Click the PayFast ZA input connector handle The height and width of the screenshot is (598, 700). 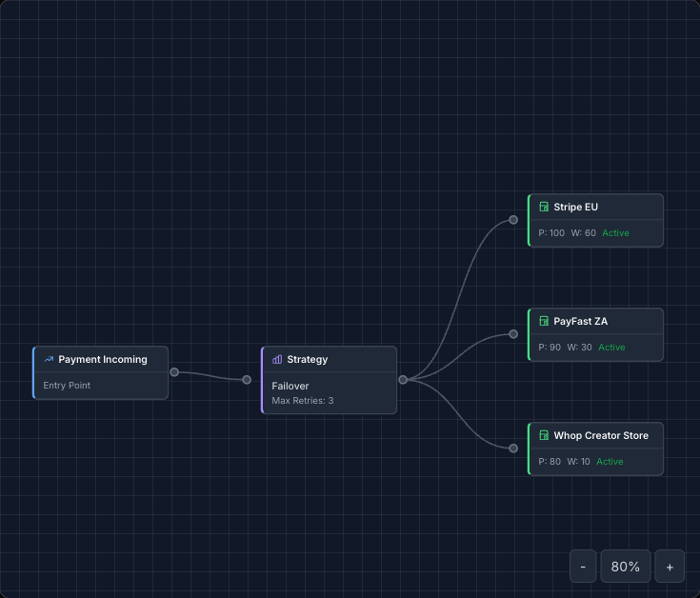coord(513,334)
